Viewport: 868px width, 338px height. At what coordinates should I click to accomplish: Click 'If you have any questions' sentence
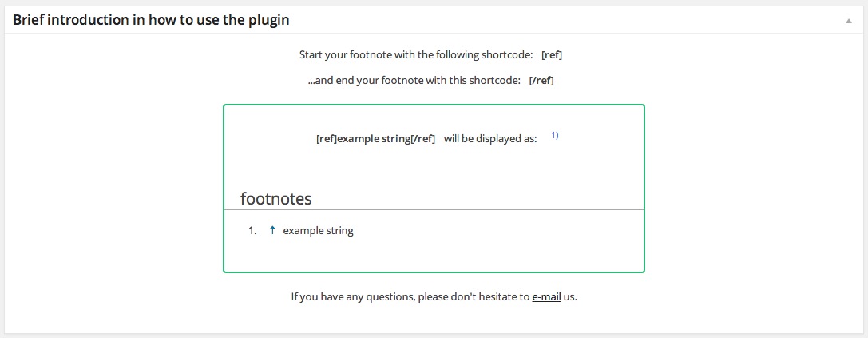[434, 297]
